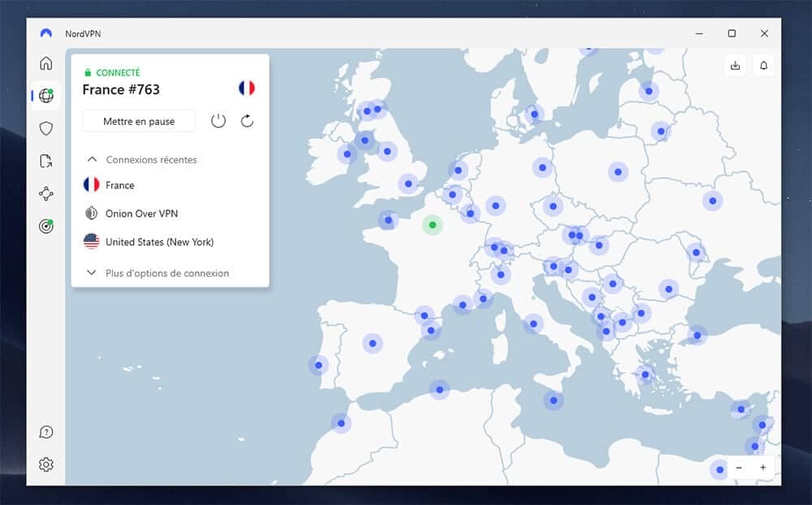
Task: Click the Greece server marker
Action: [646, 374]
